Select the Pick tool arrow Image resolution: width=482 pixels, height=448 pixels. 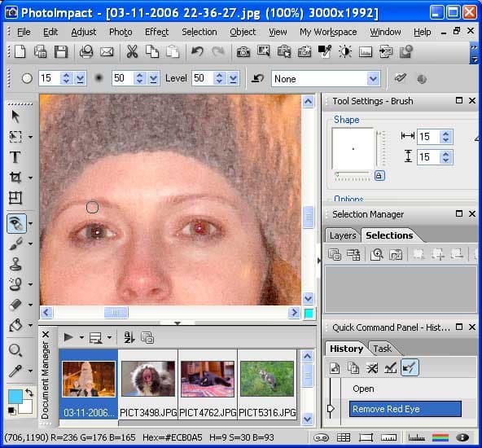click(x=15, y=116)
